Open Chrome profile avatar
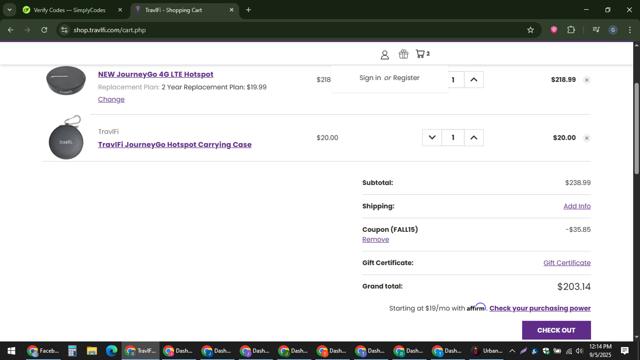The image size is (640, 360). 613,30
